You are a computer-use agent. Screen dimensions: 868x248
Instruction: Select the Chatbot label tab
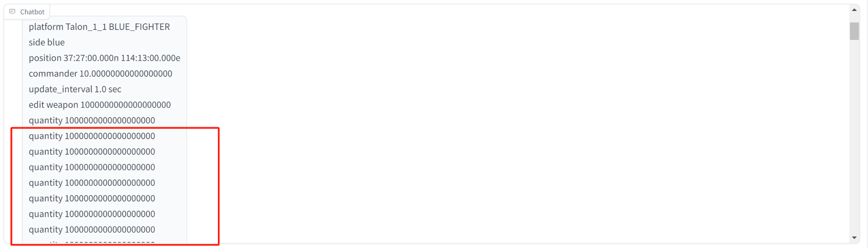click(x=27, y=11)
